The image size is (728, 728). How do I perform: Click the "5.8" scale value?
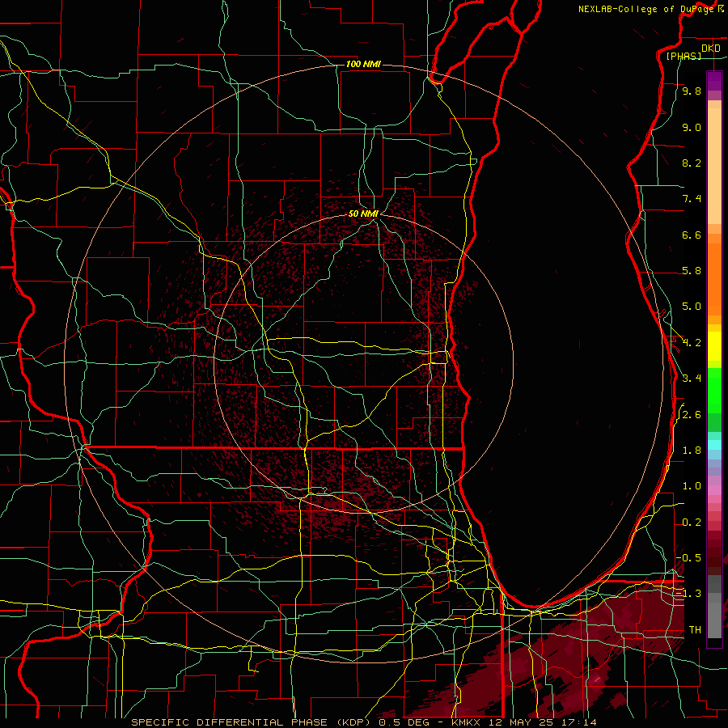692,271
